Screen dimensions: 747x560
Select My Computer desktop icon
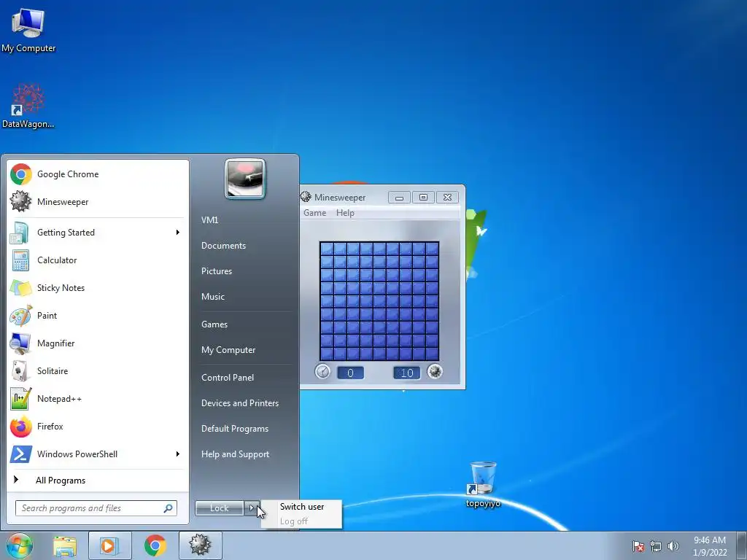[28, 30]
